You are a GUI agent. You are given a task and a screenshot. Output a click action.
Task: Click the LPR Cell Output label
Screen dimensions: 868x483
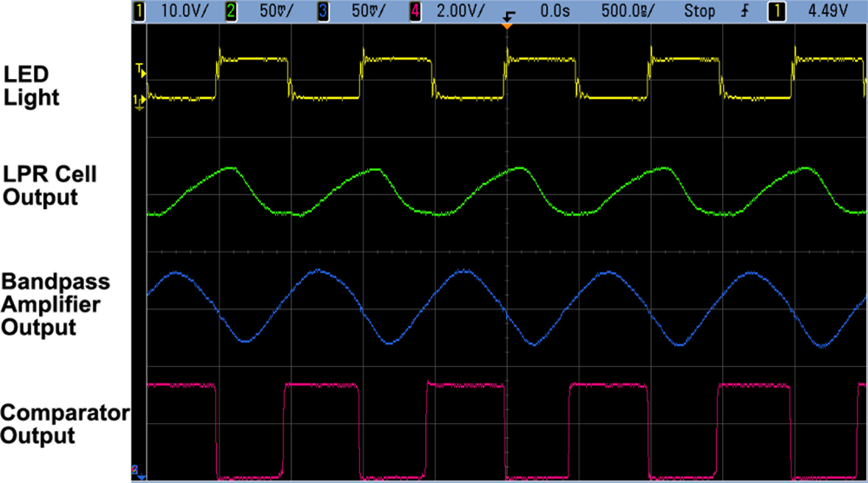coord(50,186)
